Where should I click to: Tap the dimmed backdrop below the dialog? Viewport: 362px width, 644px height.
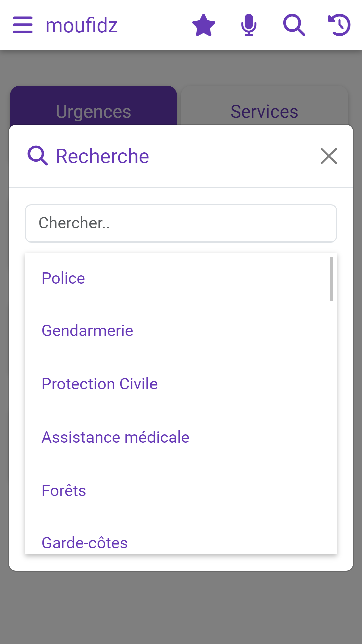[x=181, y=607]
